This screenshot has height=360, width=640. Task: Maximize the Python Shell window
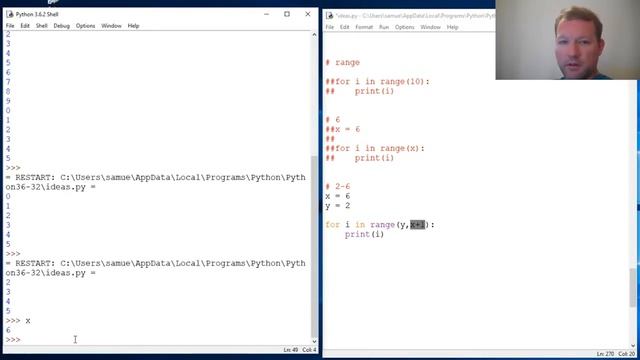287,14
